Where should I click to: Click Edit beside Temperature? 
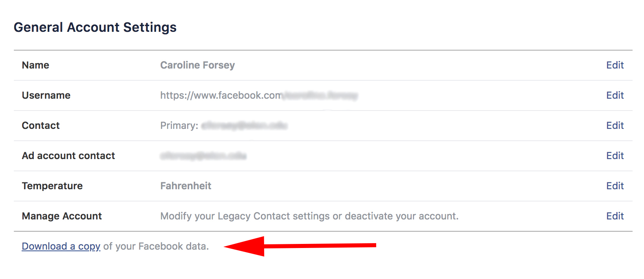click(615, 186)
